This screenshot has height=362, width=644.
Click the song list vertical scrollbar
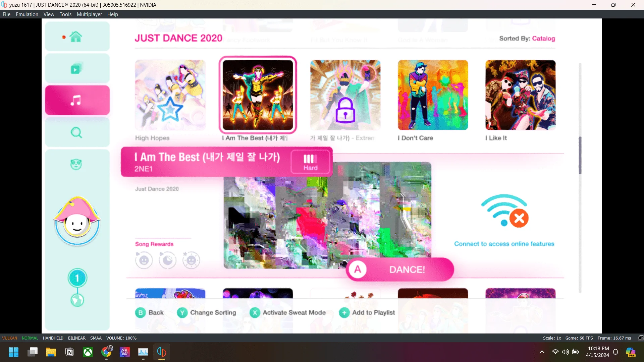click(580, 155)
